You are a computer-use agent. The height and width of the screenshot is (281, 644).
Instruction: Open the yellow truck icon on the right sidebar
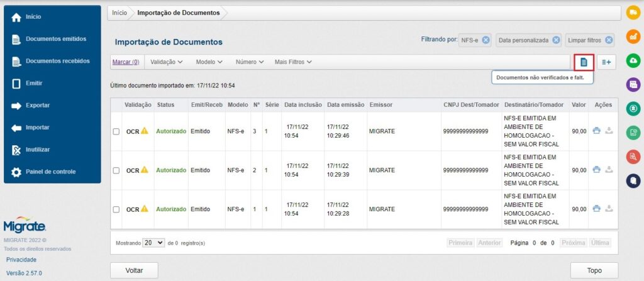tap(633, 12)
